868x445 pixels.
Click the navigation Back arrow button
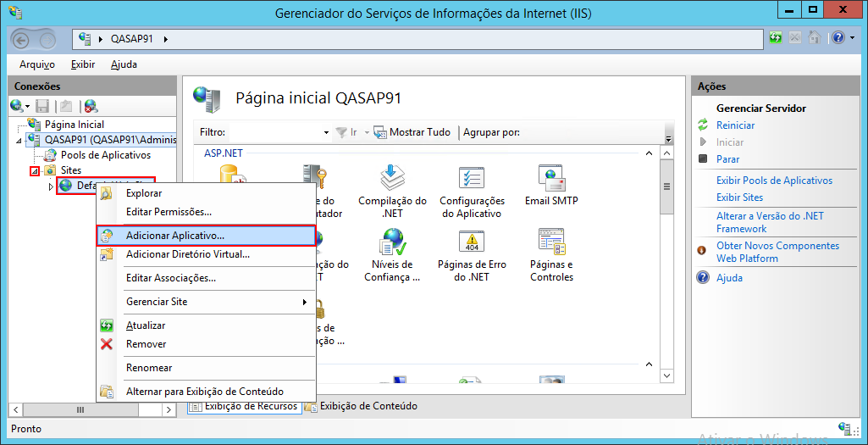pos(20,39)
